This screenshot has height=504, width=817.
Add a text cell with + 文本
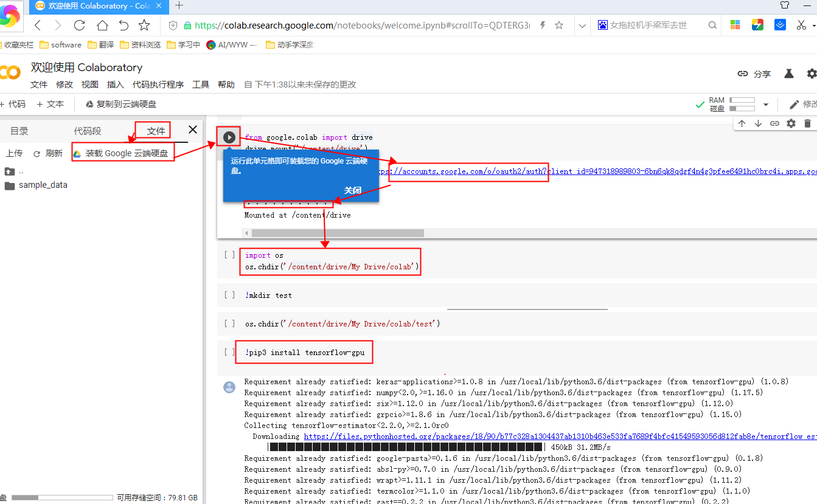pos(50,104)
